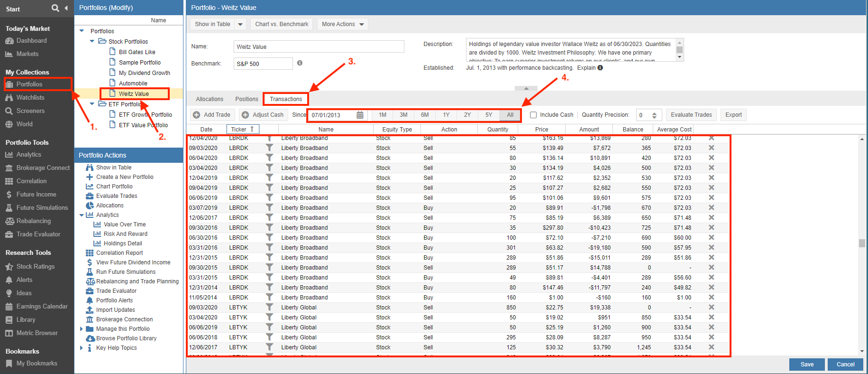Viewport: 868px width, 374px height.
Task: Click the benchmark info icon next to S&P 500
Action: click(x=300, y=63)
